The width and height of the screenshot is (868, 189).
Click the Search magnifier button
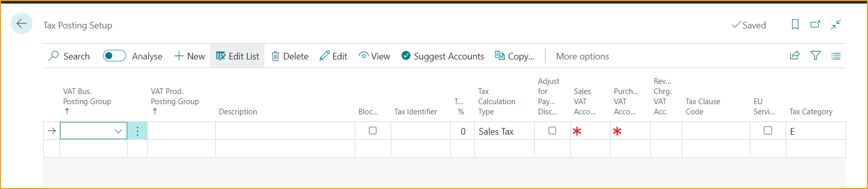(69, 56)
